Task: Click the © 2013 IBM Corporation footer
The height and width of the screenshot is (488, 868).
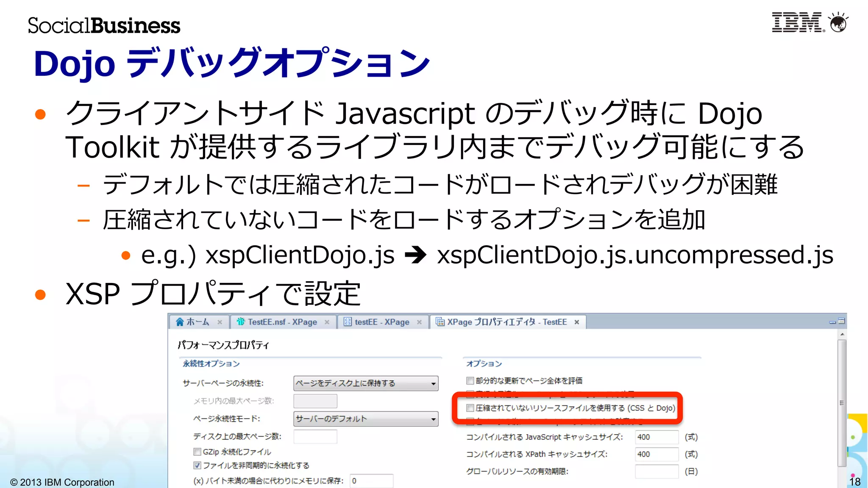Action: 62,482
